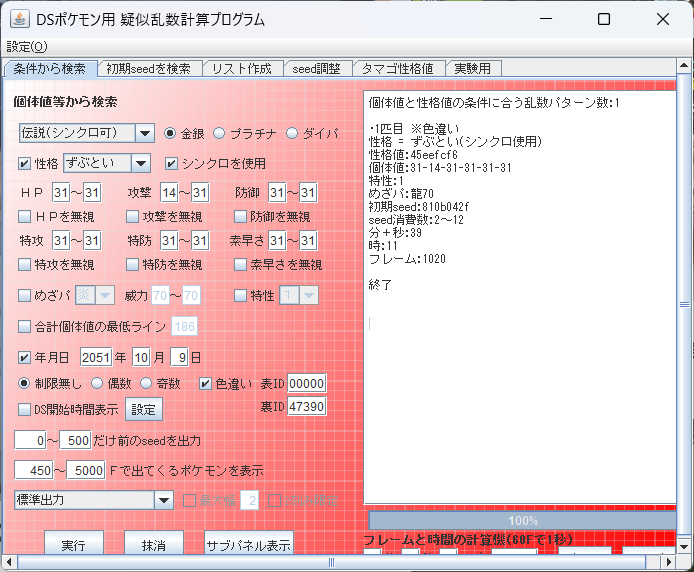This screenshot has height=572, width=694.
Task: Expand the ずぶとい nature dropdown
Action: tap(141, 163)
